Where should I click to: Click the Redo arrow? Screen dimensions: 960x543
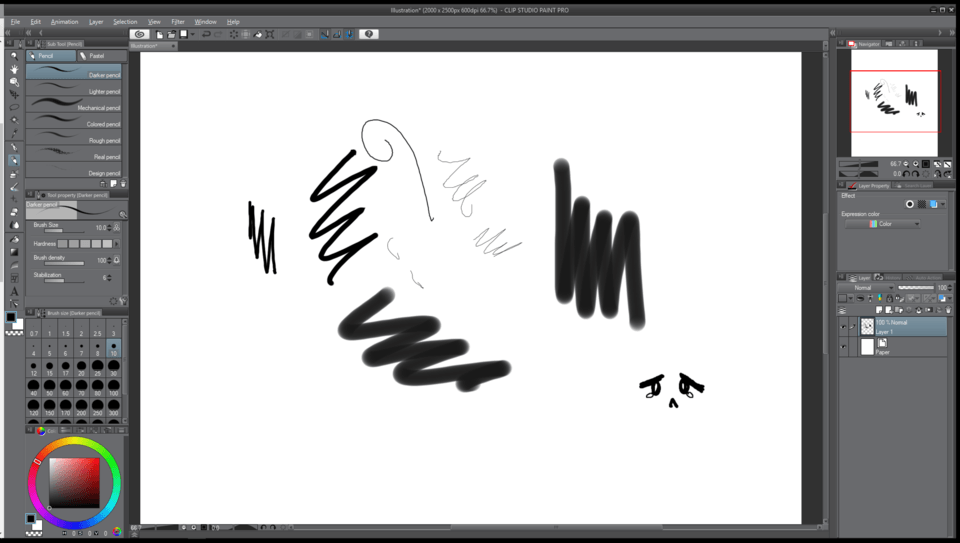coord(218,34)
